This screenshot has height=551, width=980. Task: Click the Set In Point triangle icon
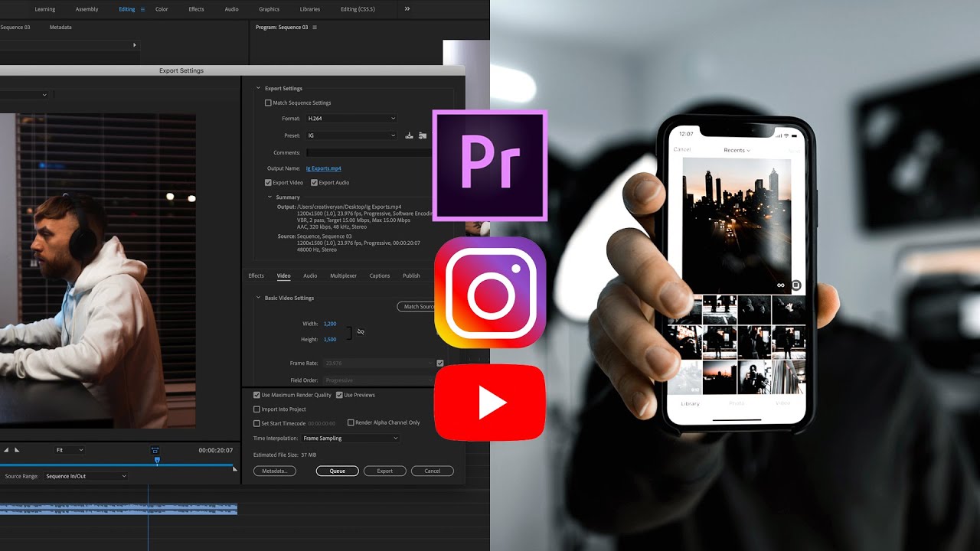pos(5,450)
